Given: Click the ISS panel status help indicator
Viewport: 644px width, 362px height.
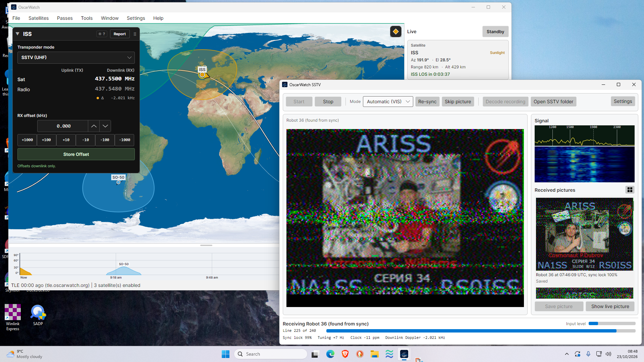Looking at the screenshot, I should tap(102, 34).
